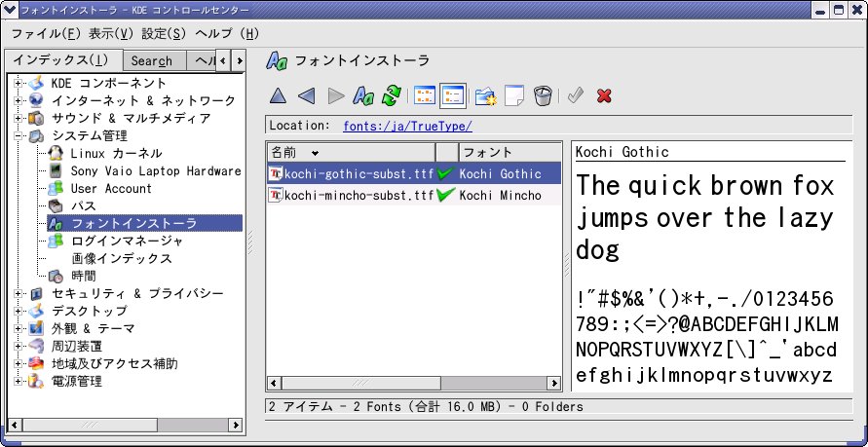The width and height of the screenshot is (868, 447).
Task: Open the ヘルプ(H) menu
Action: [227, 34]
